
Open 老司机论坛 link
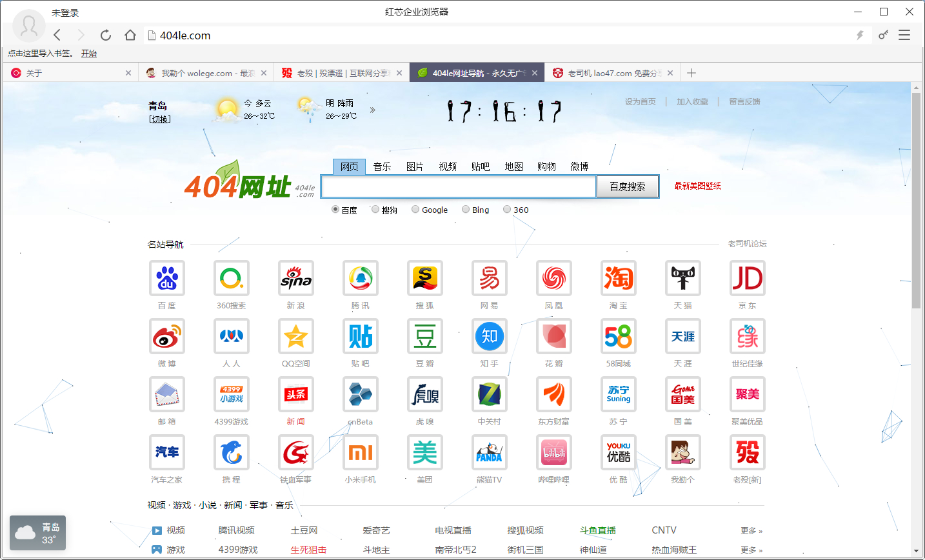coord(747,244)
